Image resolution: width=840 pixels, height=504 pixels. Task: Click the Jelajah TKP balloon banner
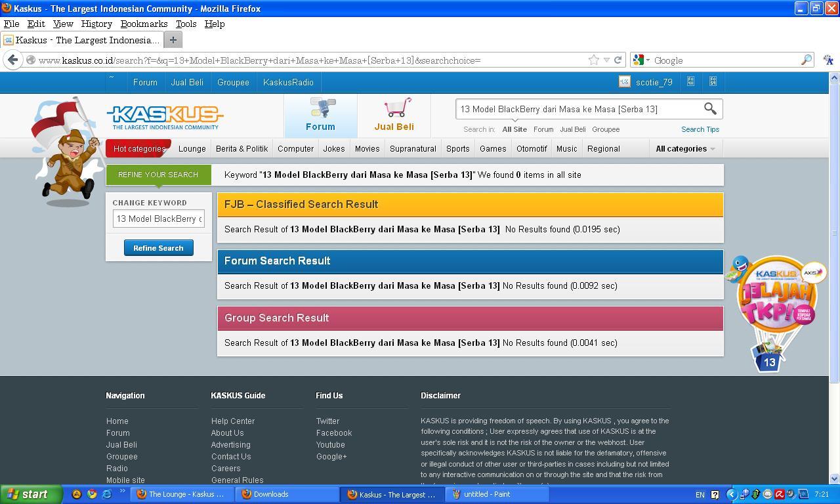tap(776, 314)
